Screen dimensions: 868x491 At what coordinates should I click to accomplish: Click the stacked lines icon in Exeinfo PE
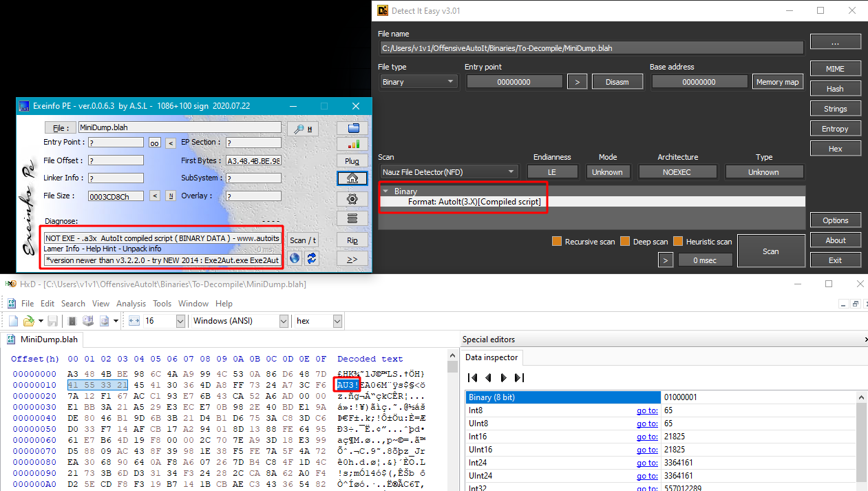tap(352, 218)
